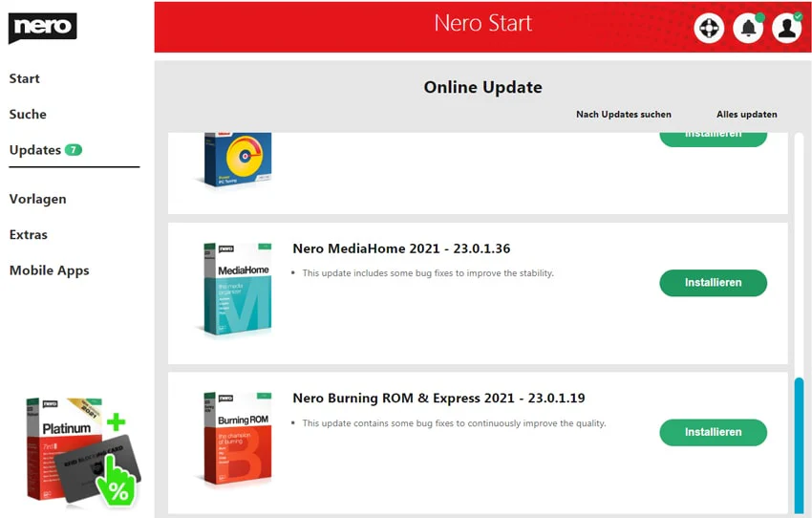Click MediaHome bug fixes stability description
Screen dimensions: 812x518
coord(428,273)
